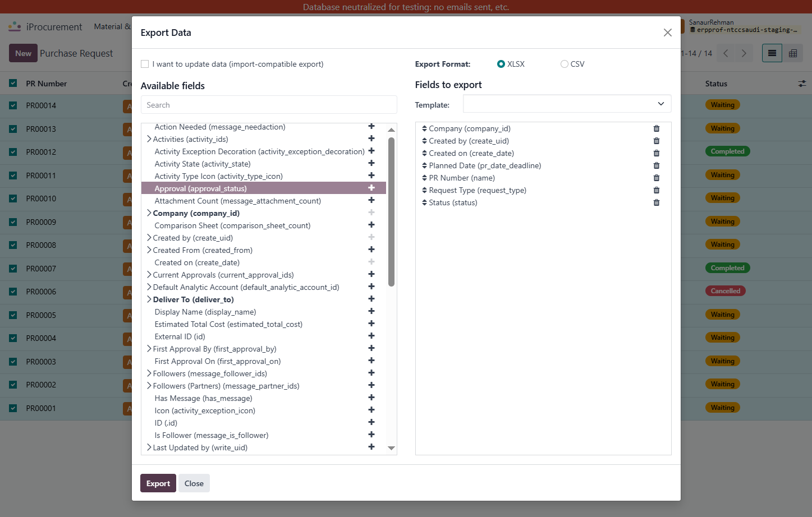Delete Status (status) from export list
812x517 pixels.
point(657,202)
